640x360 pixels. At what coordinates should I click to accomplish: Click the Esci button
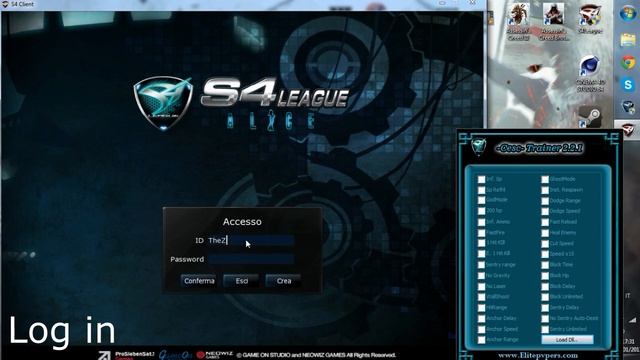(241, 281)
